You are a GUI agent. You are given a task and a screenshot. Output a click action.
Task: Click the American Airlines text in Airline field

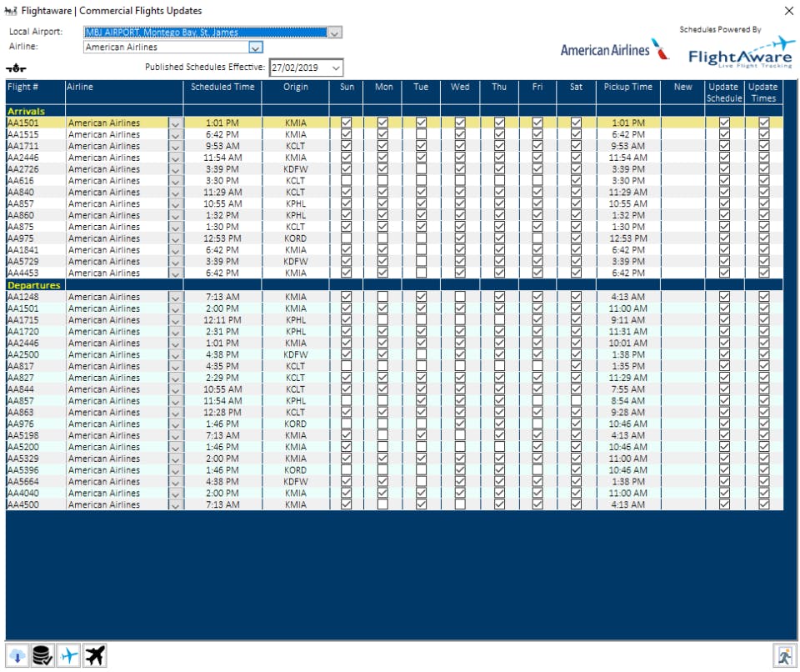[122, 48]
